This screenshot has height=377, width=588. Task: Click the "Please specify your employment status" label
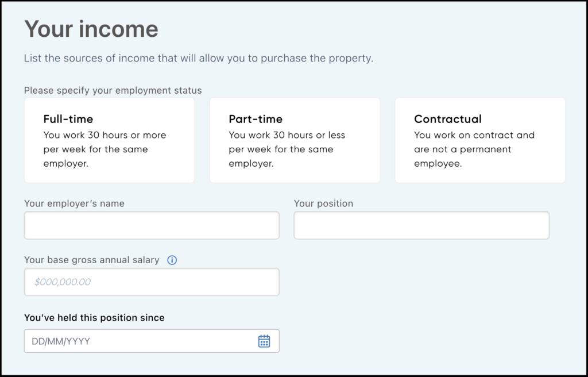(113, 90)
